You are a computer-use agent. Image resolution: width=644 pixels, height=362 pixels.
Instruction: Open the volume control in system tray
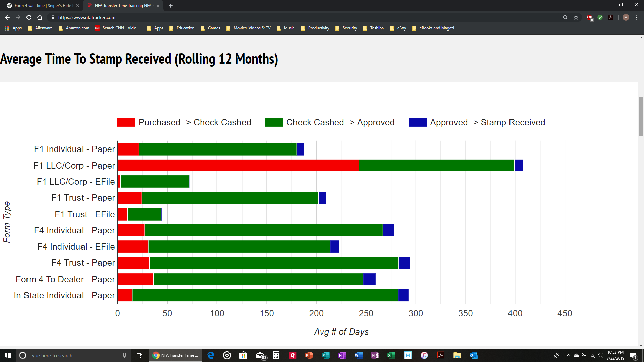600,355
